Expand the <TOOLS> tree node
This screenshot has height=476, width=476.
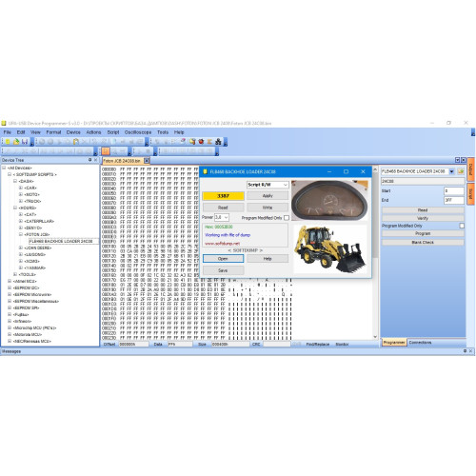tap(15, 274)
